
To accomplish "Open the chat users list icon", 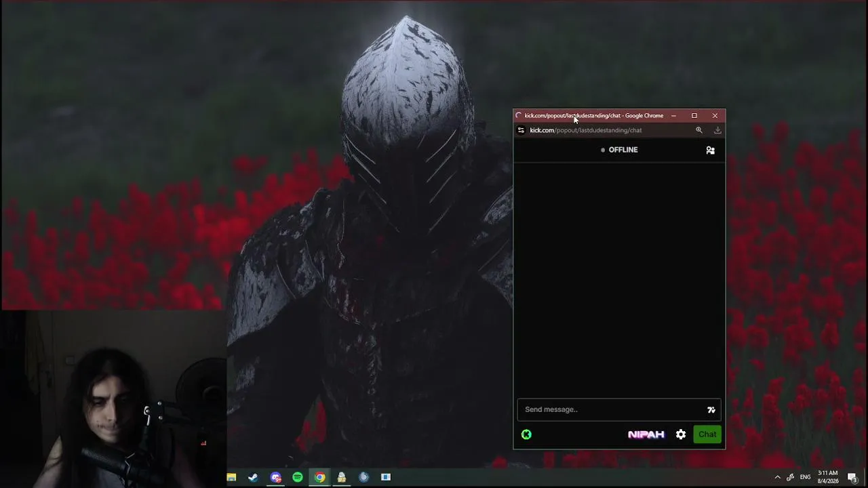I will pos(710,150).
